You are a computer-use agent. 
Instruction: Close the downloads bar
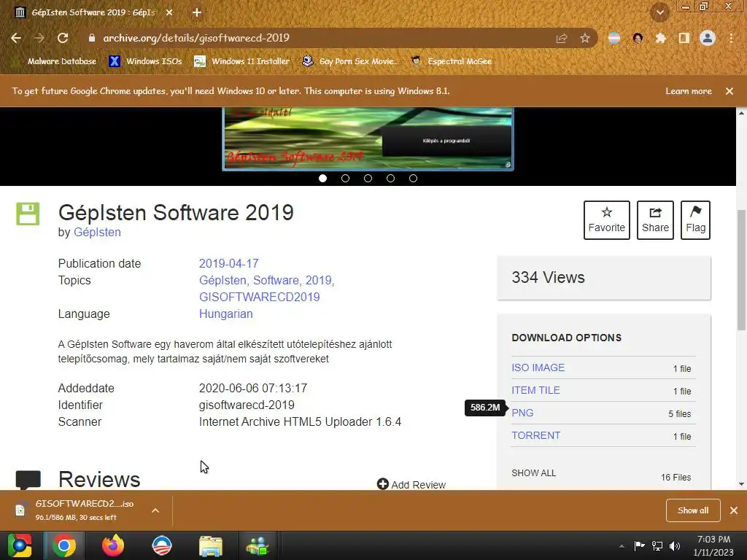[734, 510]
